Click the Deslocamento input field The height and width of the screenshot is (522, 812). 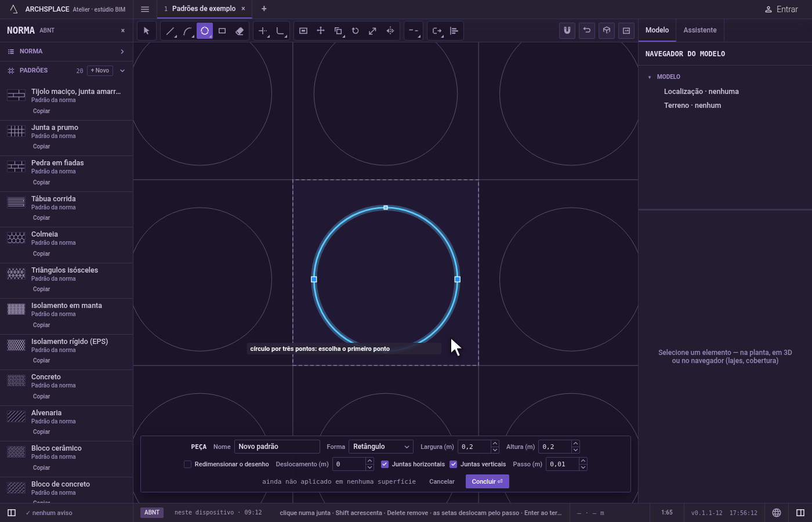(x=349, y=464)
